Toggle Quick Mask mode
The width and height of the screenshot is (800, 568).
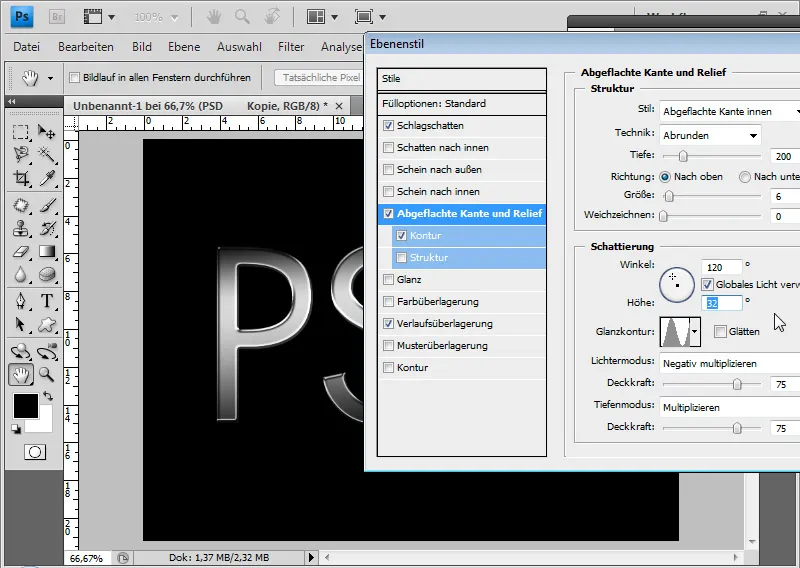pyautogui.click(x=35, y=452)
